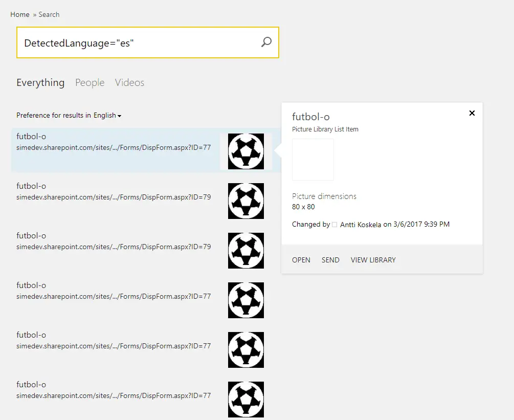Open the last futbol-o result title
514x420 pixels.
click(x=31, y=385)
